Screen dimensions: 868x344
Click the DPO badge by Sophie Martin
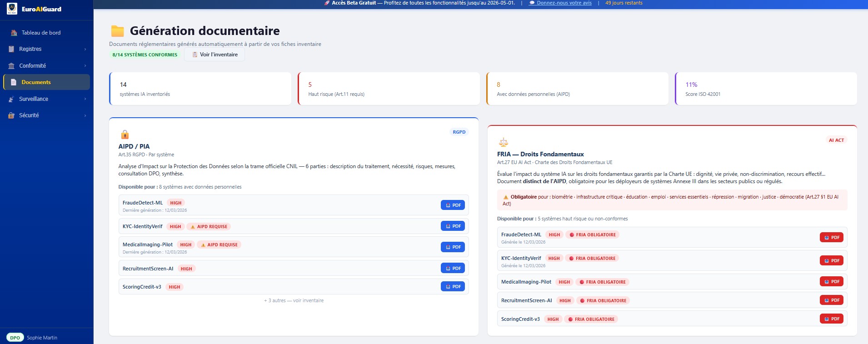[15, 338]
